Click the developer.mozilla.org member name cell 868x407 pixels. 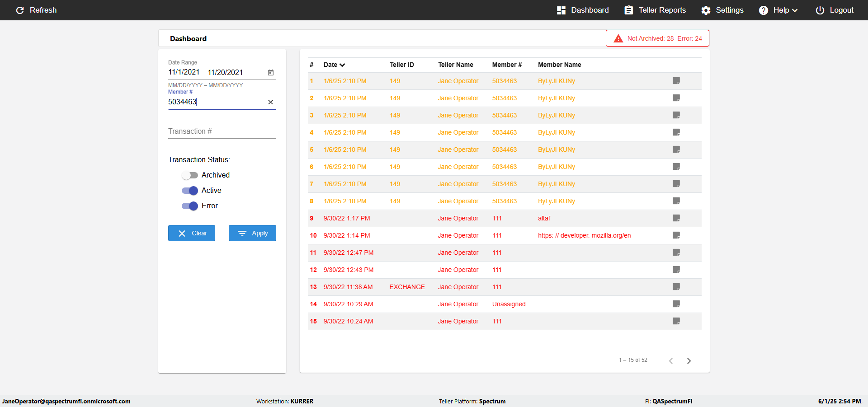585,235
